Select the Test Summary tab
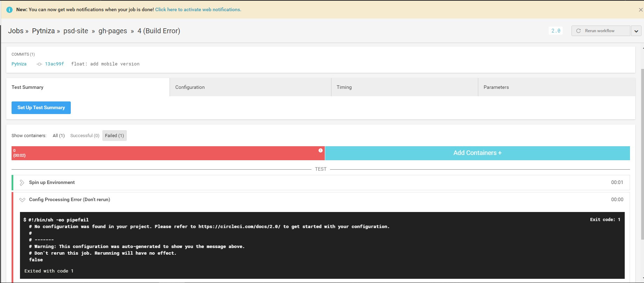Screen dimensions: 644x283 (88, 87)
